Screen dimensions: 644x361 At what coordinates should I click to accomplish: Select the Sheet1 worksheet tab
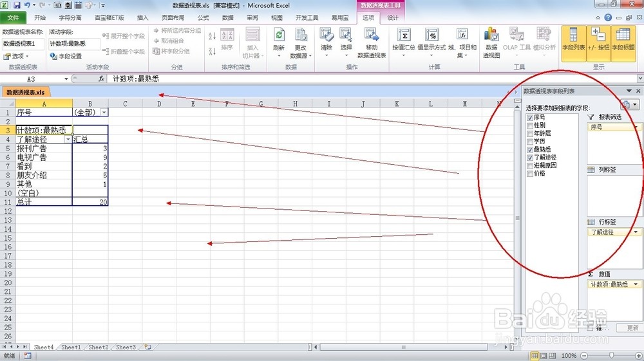71,347
